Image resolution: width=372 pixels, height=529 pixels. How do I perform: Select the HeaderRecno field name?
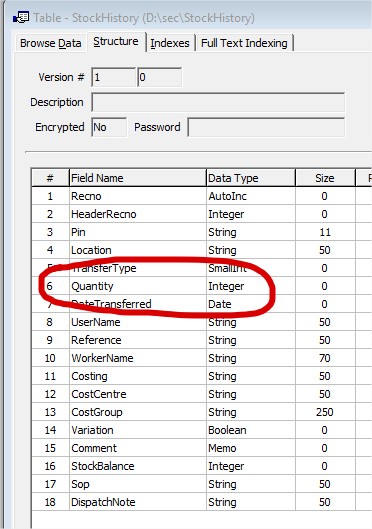pos(104,214)
